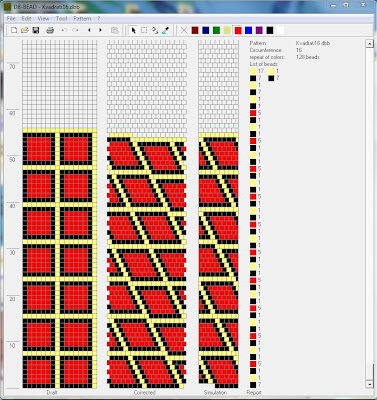
Task: Click the 'Circumference:' label in report
Action: [x=266, y=50]
